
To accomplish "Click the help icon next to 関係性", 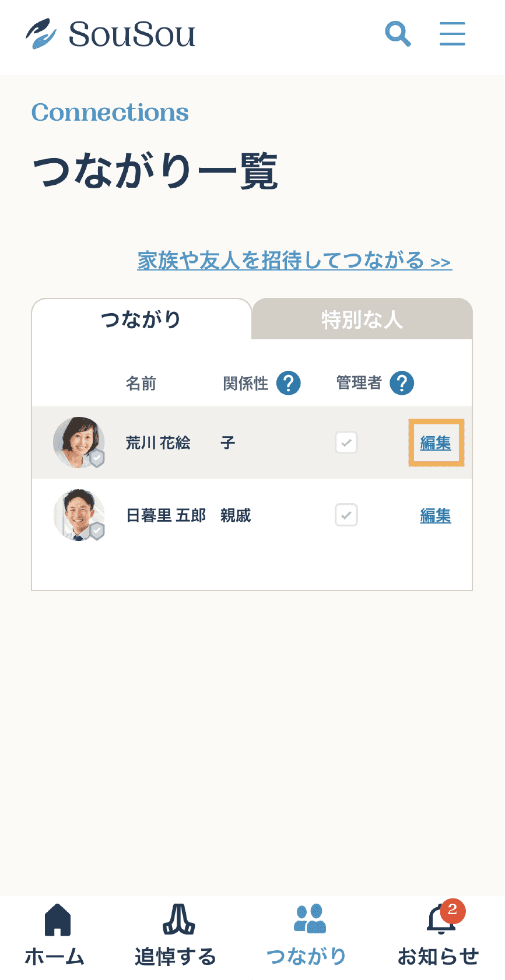I will point(288,384).
